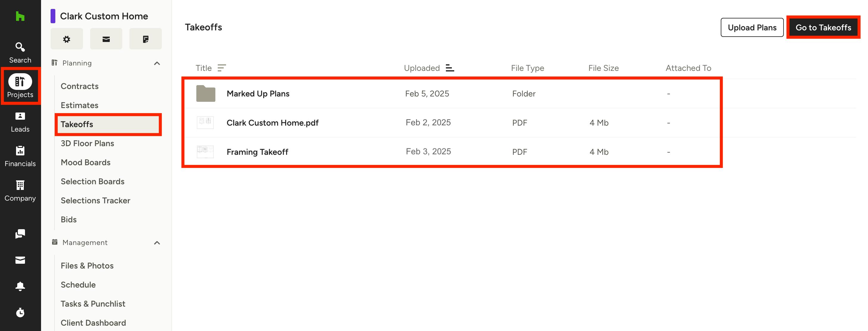The height and width of the screenshot is (331, 868).
Task: Click the purple project color swatch
Action: pos(53,16)
